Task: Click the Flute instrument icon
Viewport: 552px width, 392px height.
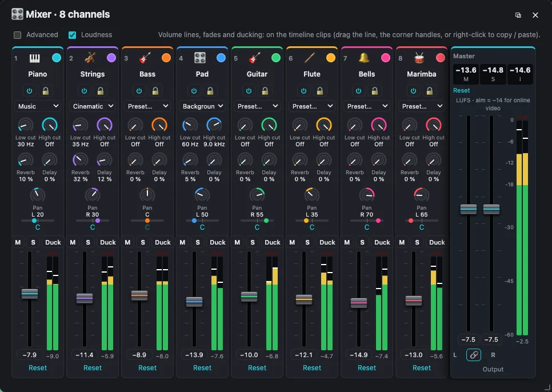Action: [x=310, y=58]
